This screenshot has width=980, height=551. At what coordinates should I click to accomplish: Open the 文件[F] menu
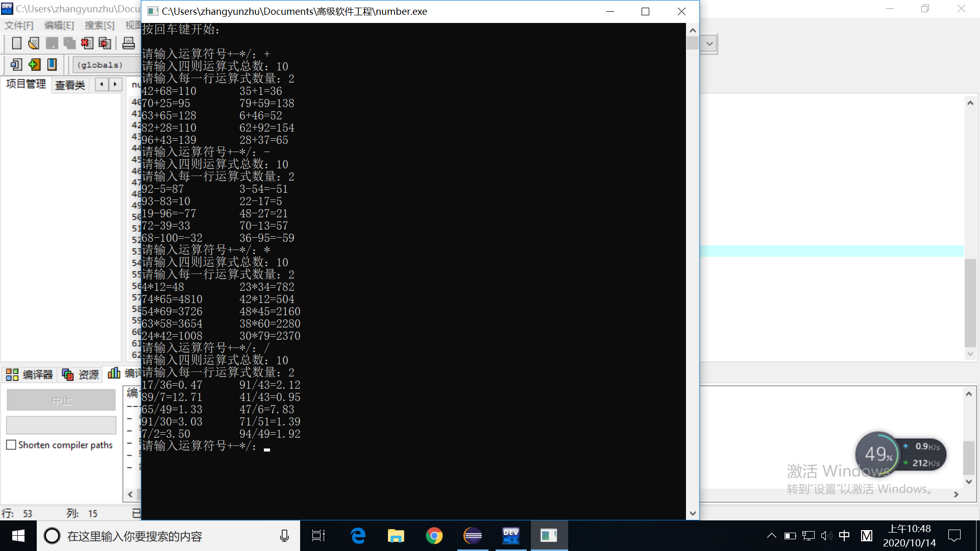tap(19, 26)
